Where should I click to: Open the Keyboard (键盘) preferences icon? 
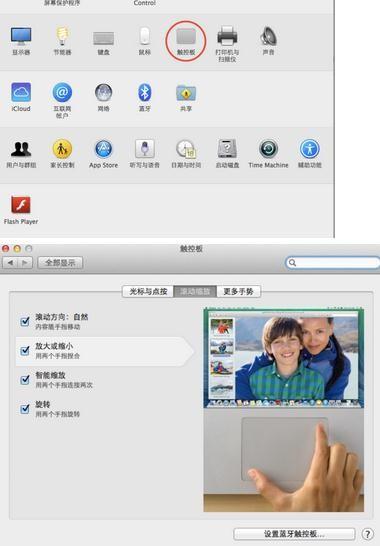103,38
